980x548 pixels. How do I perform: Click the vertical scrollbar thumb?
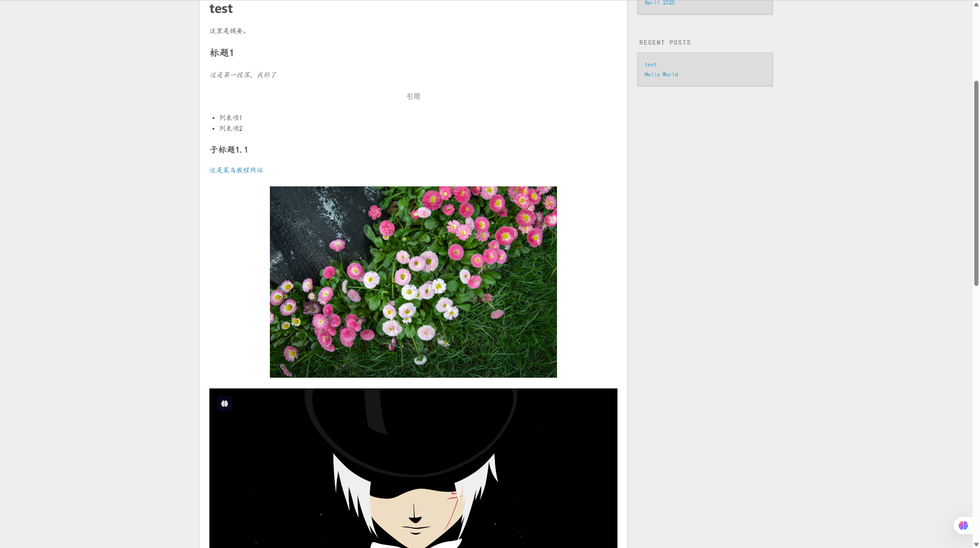click(976, 184)
